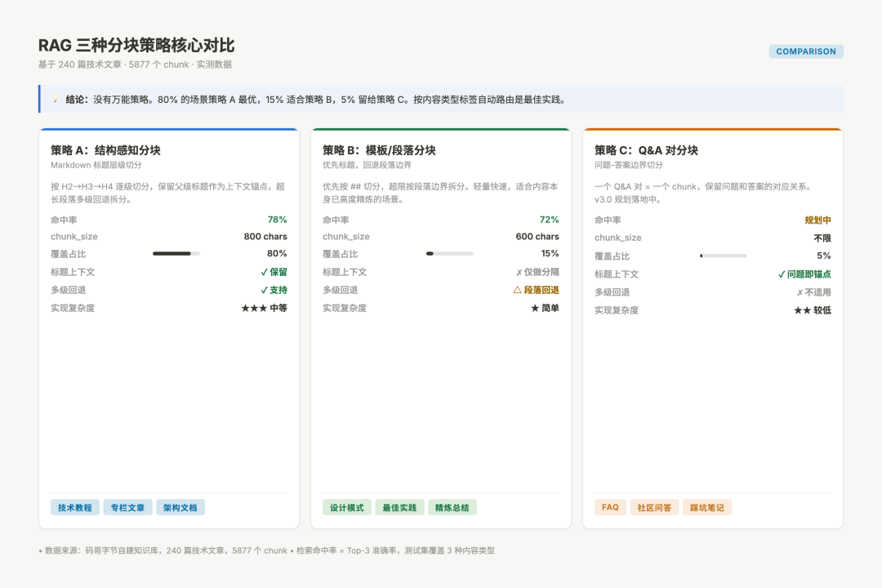The width and height of the screenshot is (882, 588).
Task: Click 标题上下文 label in 策略 A card
Action: (73, 272)
